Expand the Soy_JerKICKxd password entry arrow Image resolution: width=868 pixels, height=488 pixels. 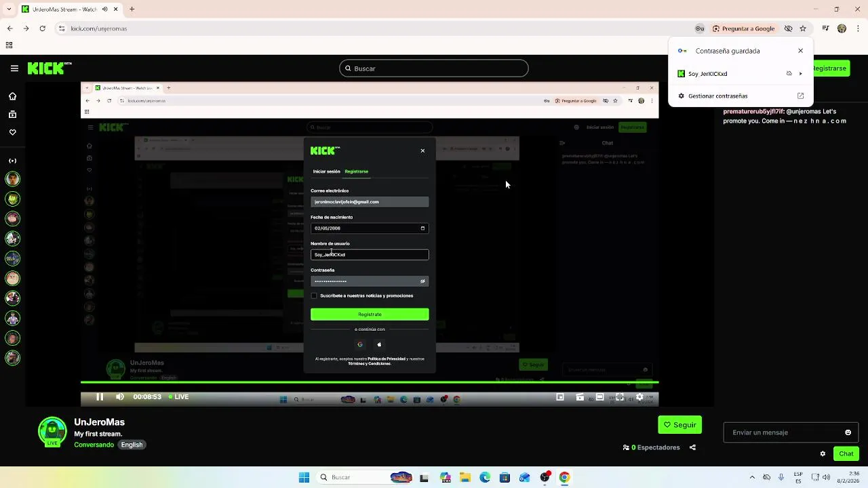point(800,73)
